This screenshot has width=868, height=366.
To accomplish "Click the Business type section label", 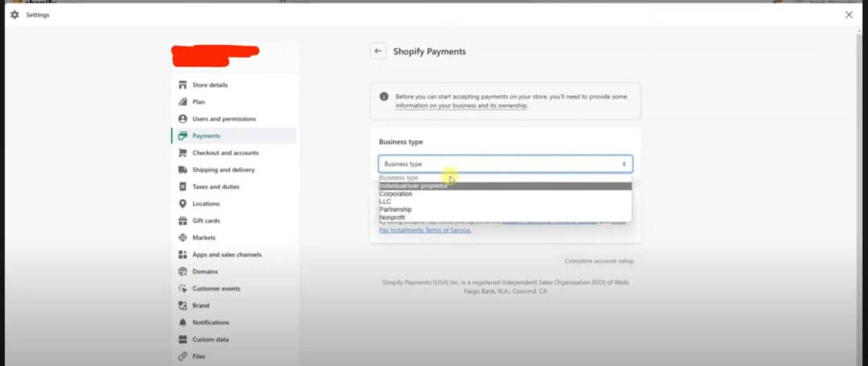I will [x=401, y=142].
